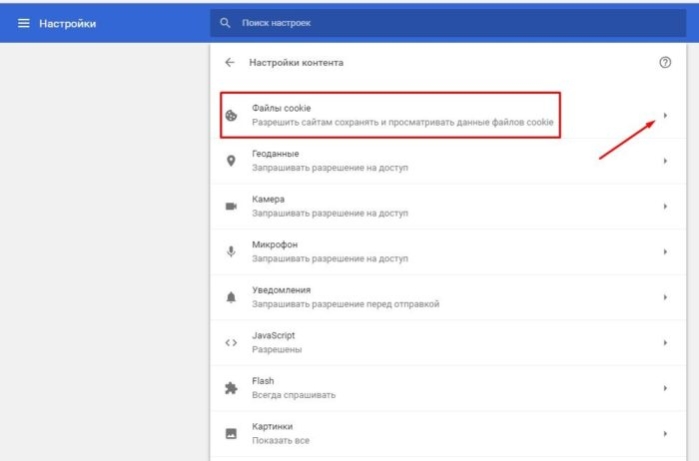699x461 pixels.
Task: Click the microphone icon
Action: [231, 252]
